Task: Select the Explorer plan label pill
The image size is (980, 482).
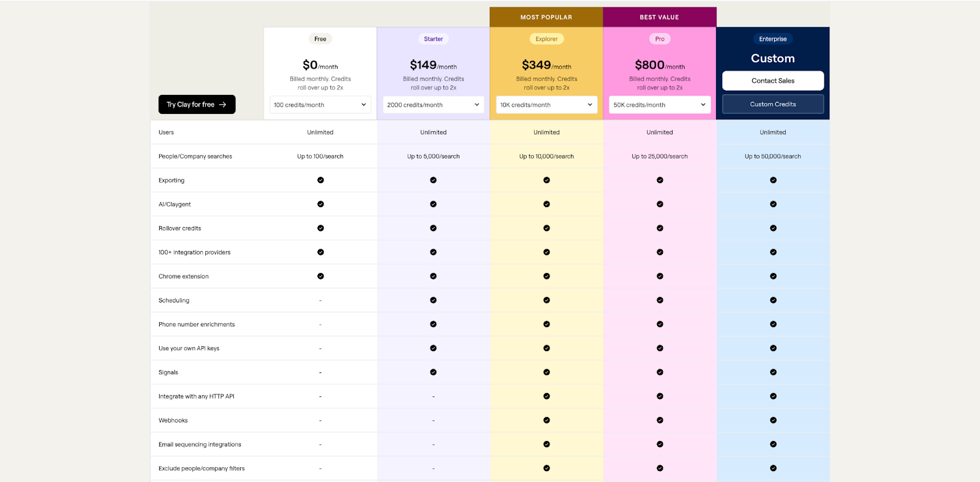Action: click(x=546, y=39)
